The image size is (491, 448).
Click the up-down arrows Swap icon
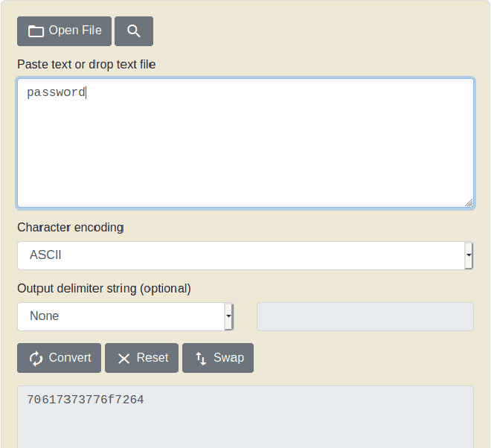pos(201,359)
